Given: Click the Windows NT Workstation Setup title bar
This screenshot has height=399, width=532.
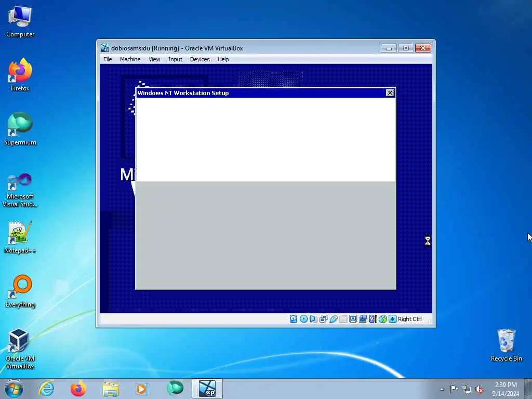Looking at the screenshot, I should 265,93.
